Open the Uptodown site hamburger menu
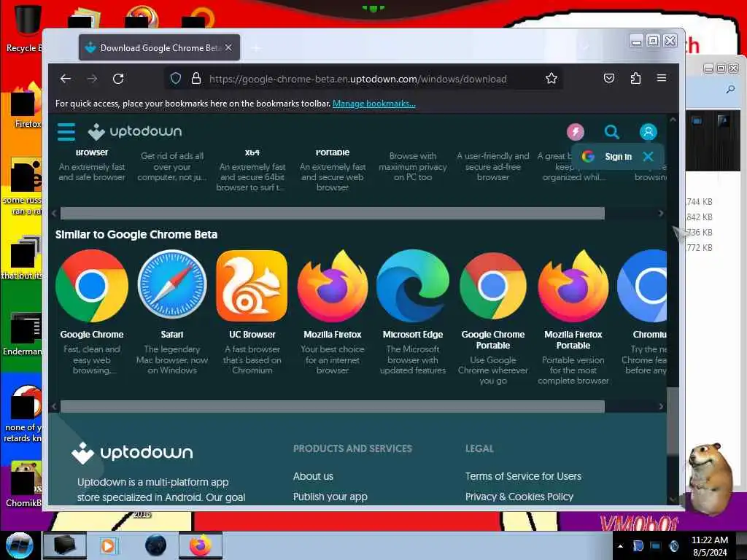The image size is (747, 560). pos(66,132)
